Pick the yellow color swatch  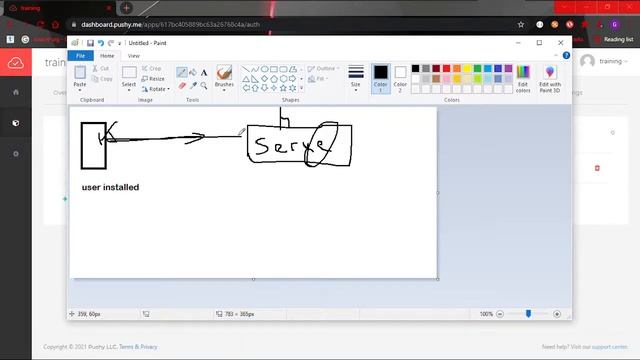coord(467,69)
